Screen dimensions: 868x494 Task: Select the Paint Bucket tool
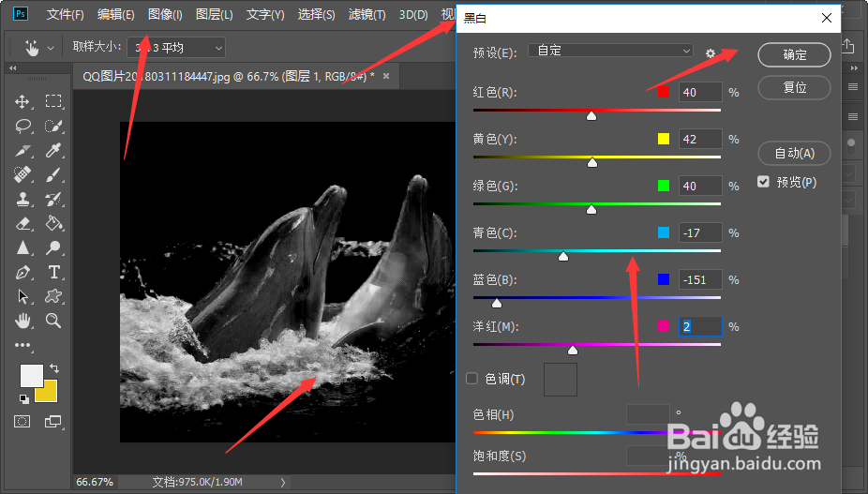pyautogui.click(x=53, y=223)
